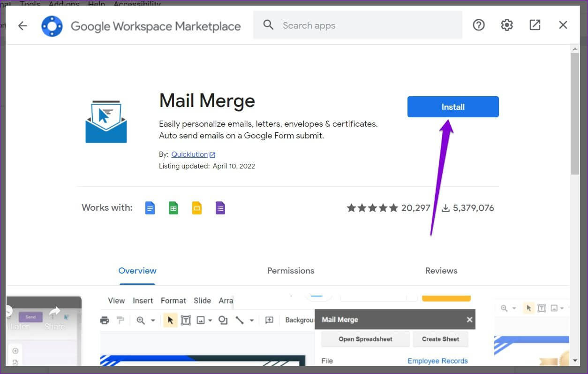The height and width of the screenshot is (374, 588).
Task: Click the external link icon beside Quicklution
Action: [x=212, y=155]
